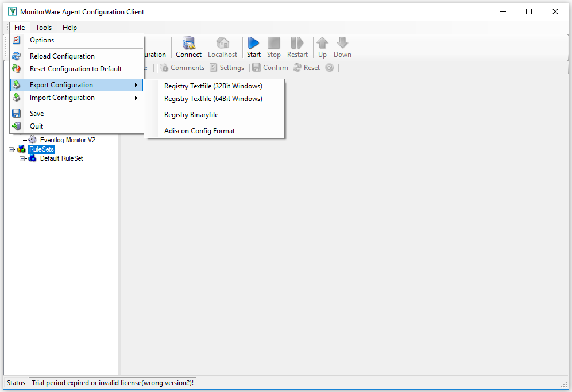
Task: Click the Export Configuration menu icon
Action: tap(17, 85)
